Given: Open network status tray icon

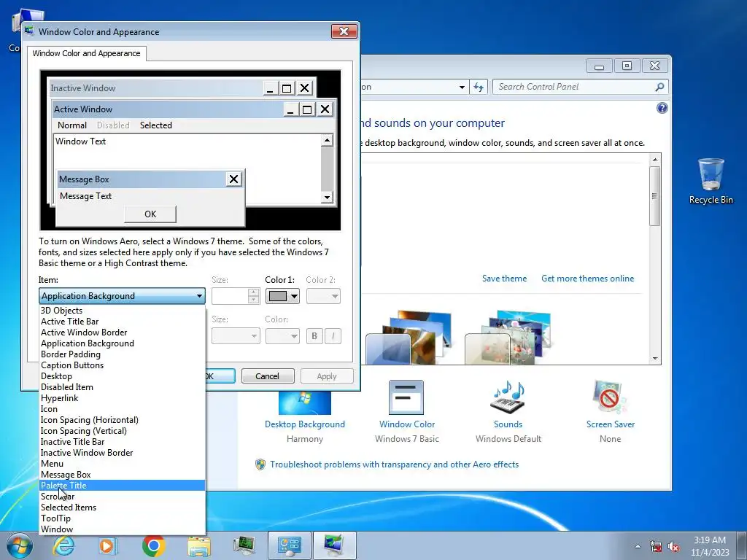Looking at the screenshot, I should (656, 546).
